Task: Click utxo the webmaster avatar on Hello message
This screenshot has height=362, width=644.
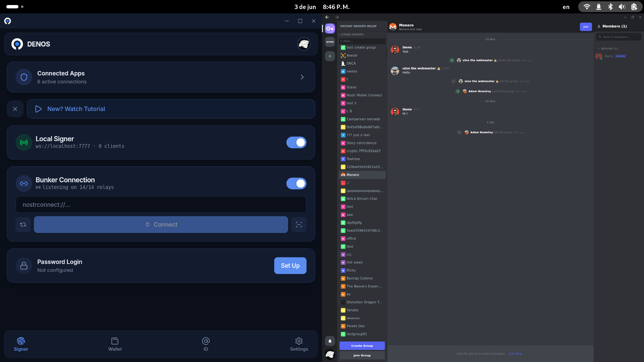Action: [395, 70]
